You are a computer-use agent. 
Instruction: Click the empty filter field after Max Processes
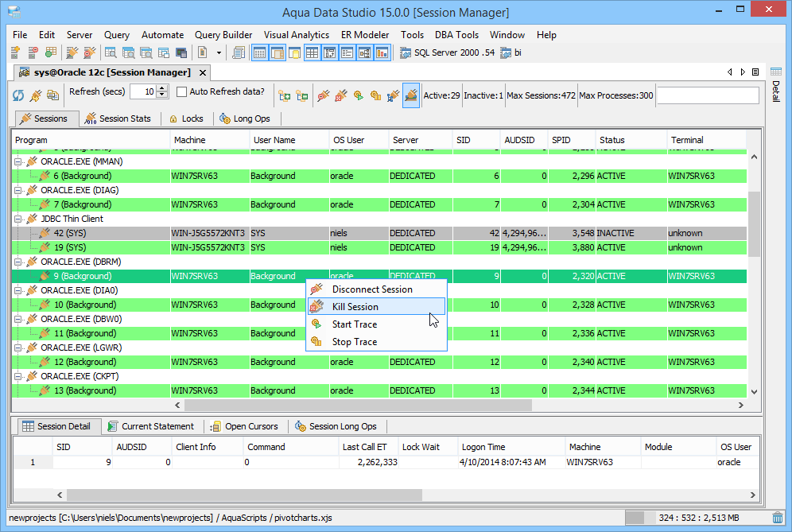pos(708,95)
